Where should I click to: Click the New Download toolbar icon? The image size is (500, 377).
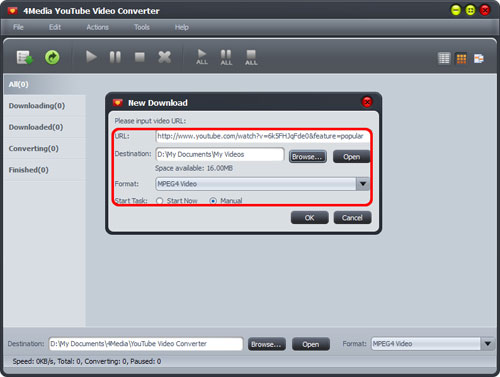[x=25, y=57]
